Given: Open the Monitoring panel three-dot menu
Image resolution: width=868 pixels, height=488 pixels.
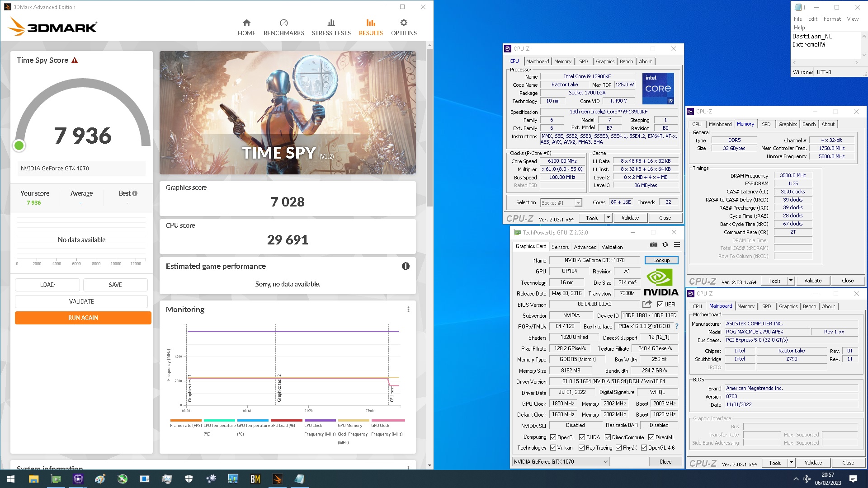Looking at the screenshot, I should [408, 310].
